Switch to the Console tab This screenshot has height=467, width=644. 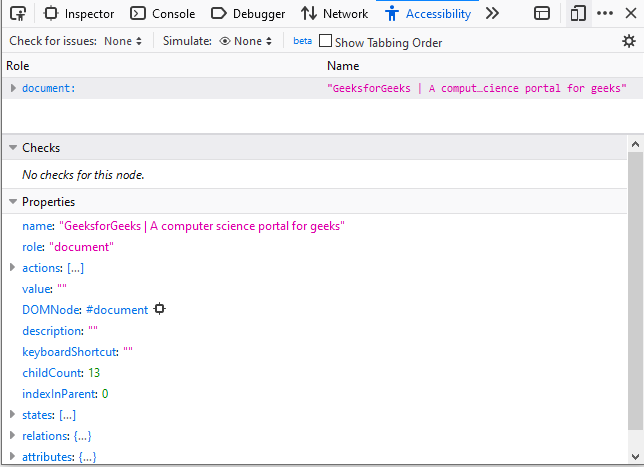[x=162, y=14]
